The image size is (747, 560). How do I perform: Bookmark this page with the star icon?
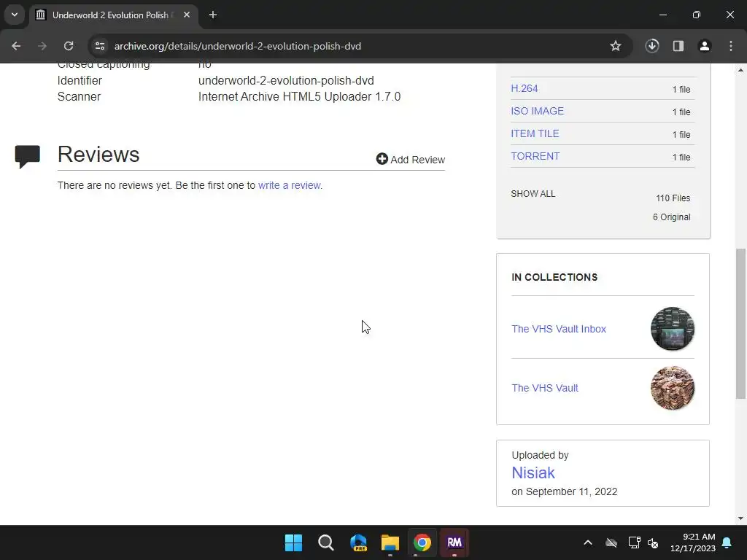pyautogui.click(x=616, y=46)
